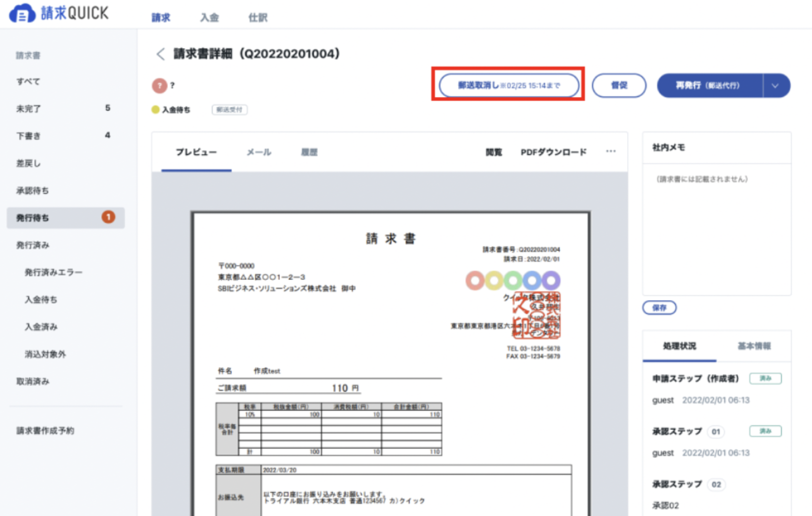Select 取消済み in the sidebar
The width and height of the screenshot is (812, 516).
pos(65,381)
